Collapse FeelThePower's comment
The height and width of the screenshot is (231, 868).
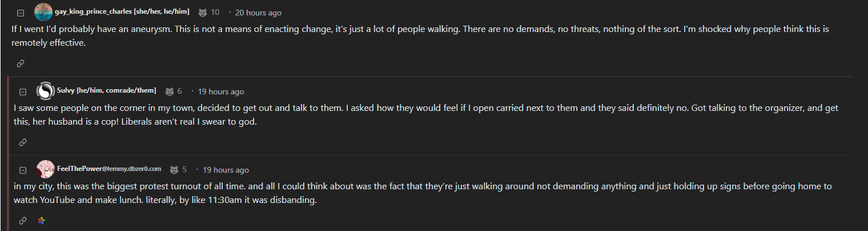point(23,170)
